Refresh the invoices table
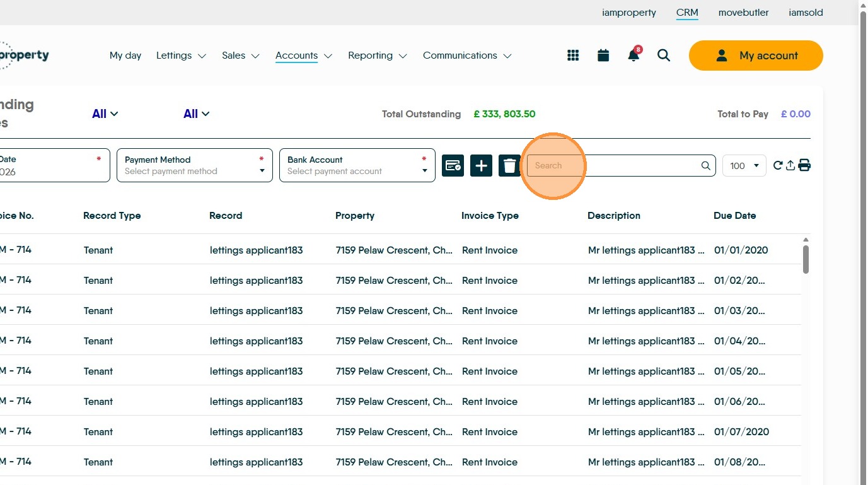 click(x=778, y=165)
